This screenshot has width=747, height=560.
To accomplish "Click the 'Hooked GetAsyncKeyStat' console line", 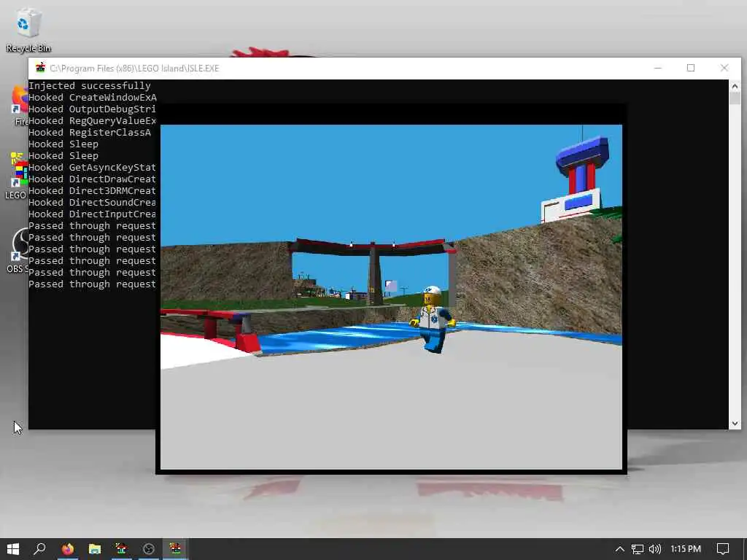I will coord(92,167).
